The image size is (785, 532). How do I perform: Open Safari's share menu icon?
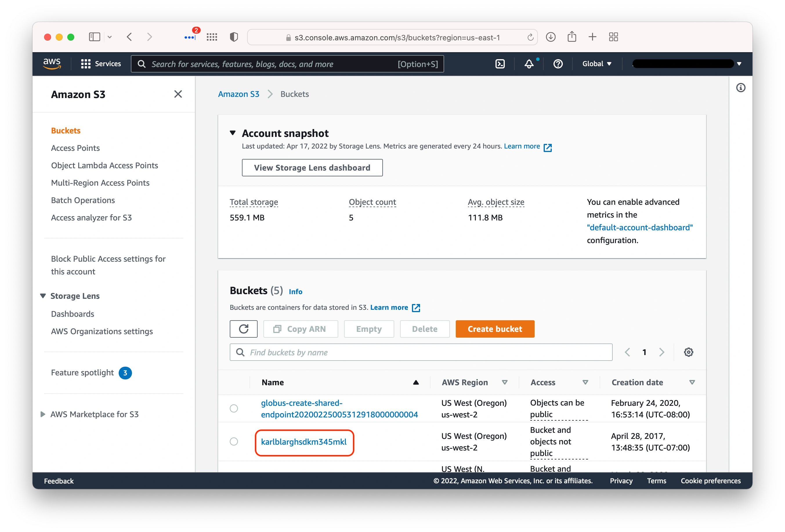coord(572,37)
